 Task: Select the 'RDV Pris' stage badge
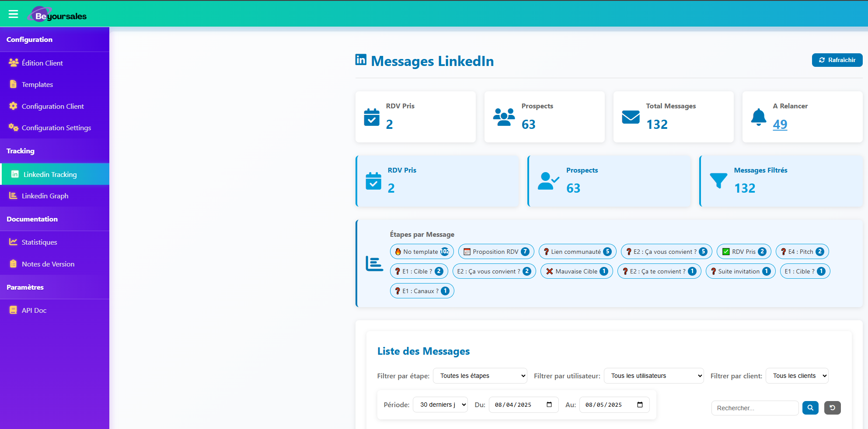[743, 251]
